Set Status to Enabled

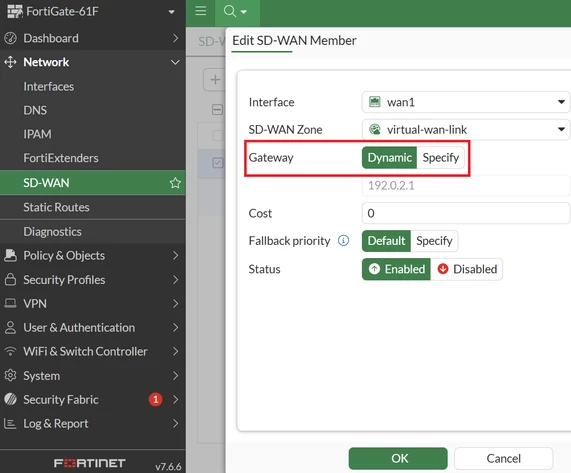(396, 269)
